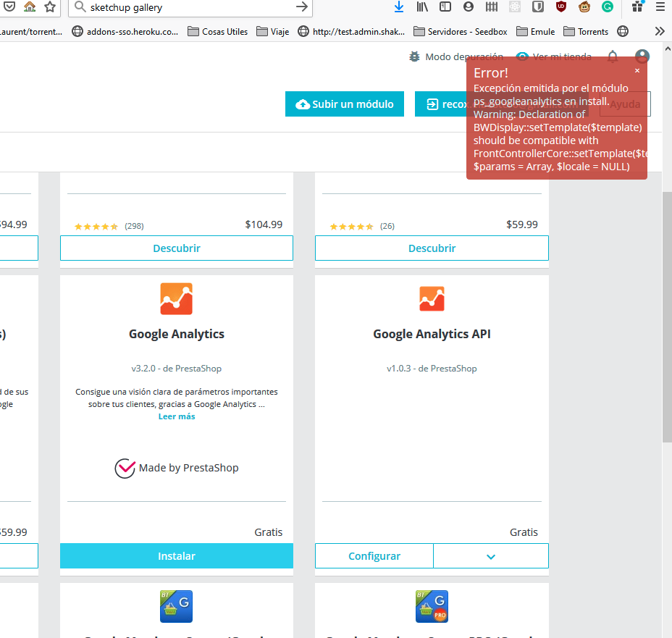Open the gift box extension icon

point(638,7)
